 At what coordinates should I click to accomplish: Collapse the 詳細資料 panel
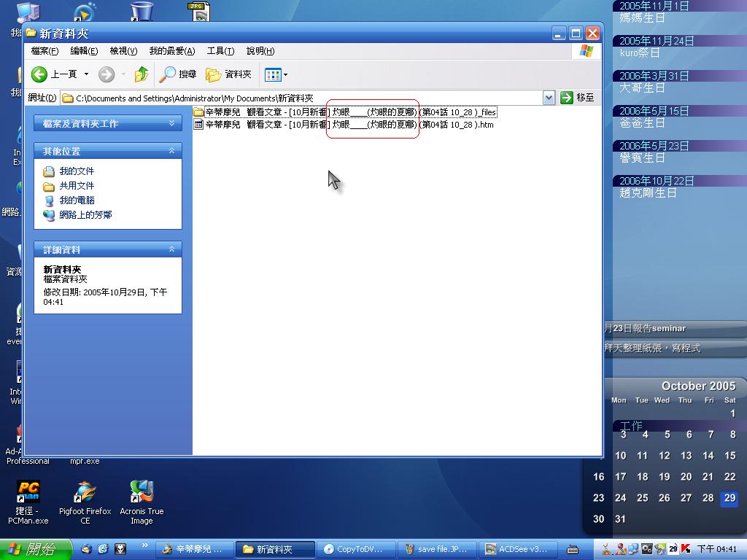[x=172, y=249]
